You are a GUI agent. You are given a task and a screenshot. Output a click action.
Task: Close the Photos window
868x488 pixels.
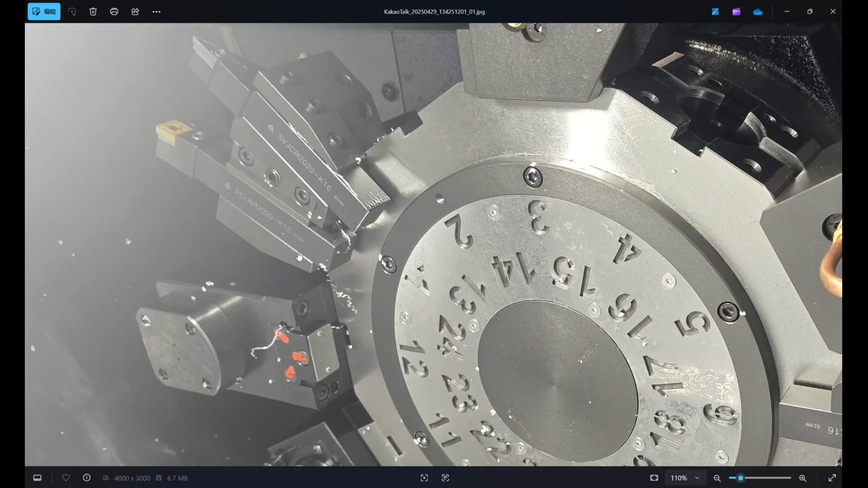pyautogui.click(x=833, y=12)
